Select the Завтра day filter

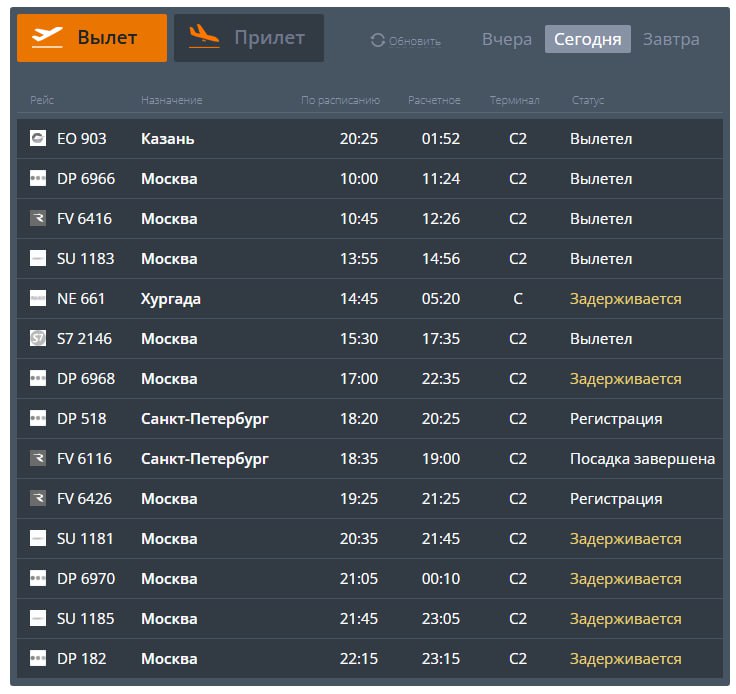click(x=670, y=40)
